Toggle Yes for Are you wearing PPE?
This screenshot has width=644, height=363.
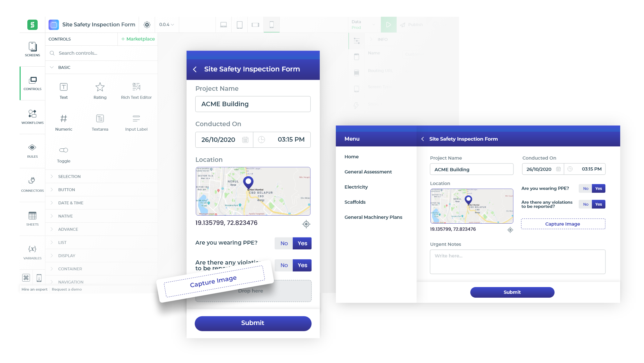click(x=302, y=243)
